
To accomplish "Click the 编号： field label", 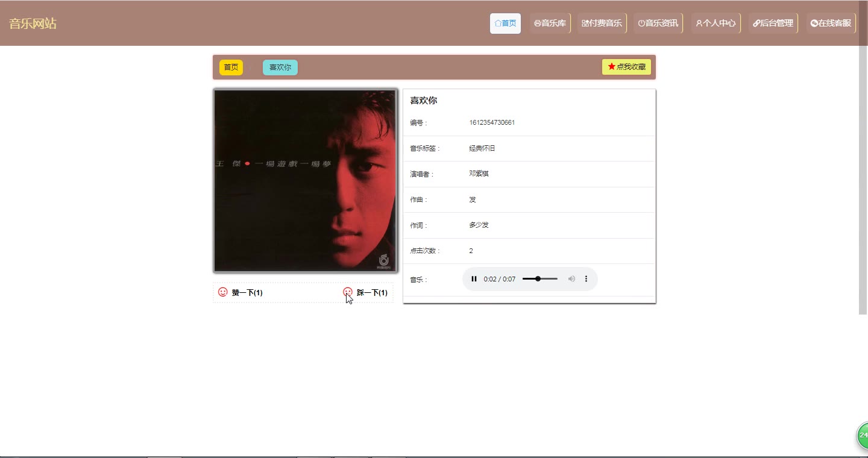I will 419,123.
